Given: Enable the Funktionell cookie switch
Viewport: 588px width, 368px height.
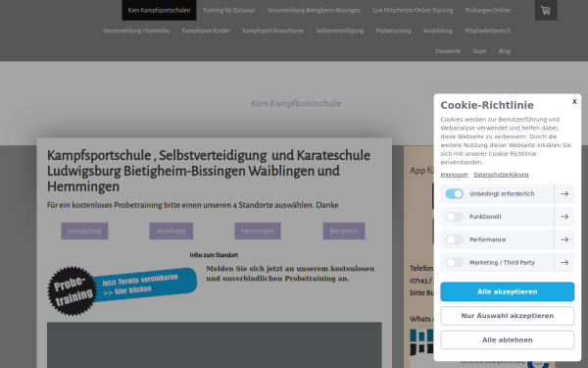Looking at the screenshot, I should (x=454, y=217).
